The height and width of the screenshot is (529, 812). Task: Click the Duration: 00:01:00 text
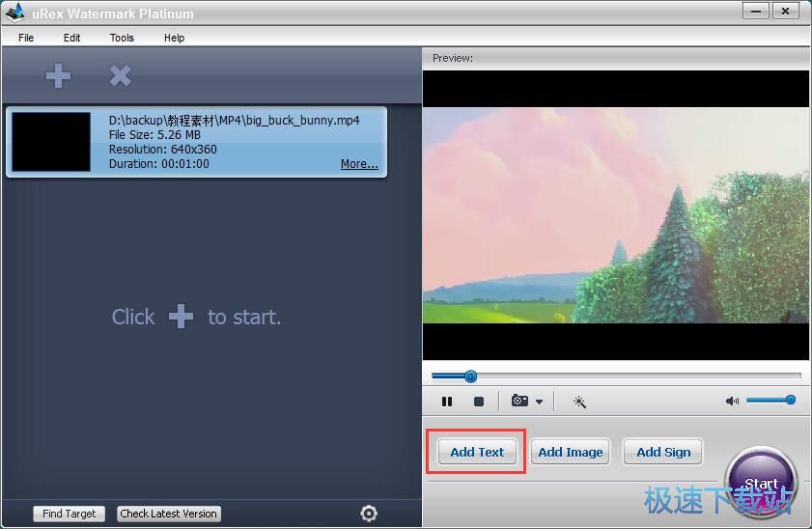point(159,164)
